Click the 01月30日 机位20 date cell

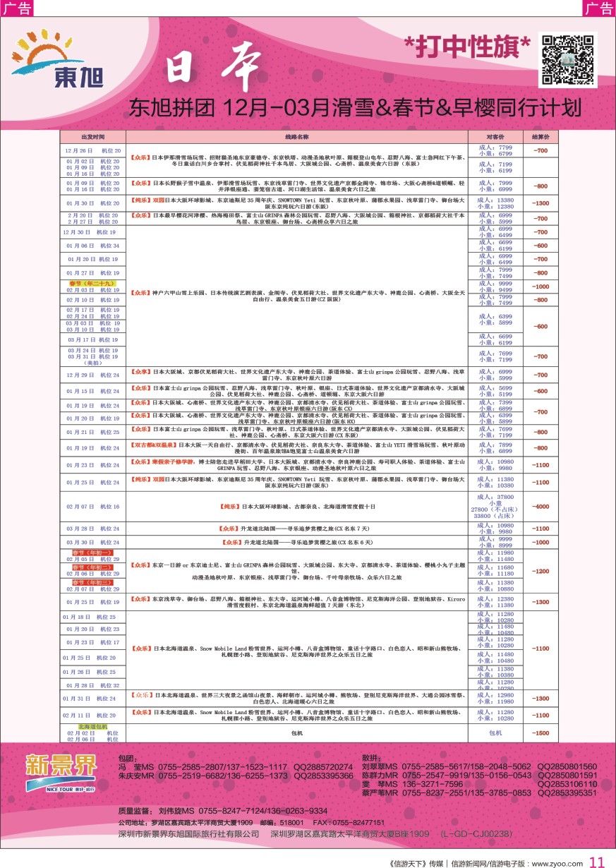pyautogui.click(x=92, y=203)
